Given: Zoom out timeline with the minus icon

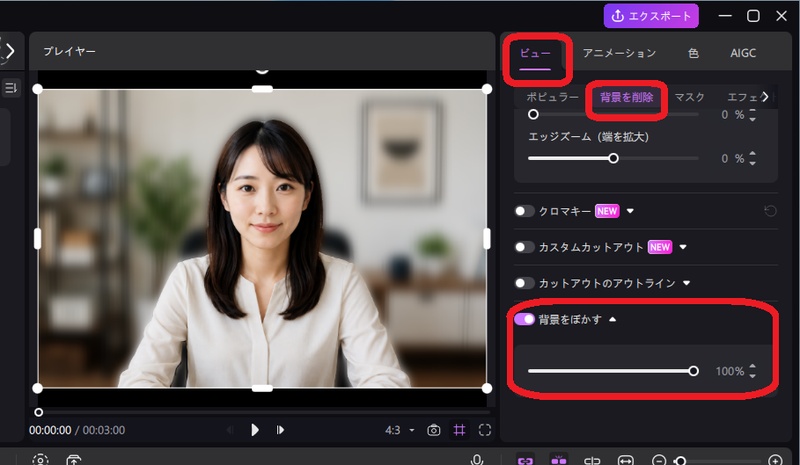Looking at the screenshot, I should [x=659, y=460].
